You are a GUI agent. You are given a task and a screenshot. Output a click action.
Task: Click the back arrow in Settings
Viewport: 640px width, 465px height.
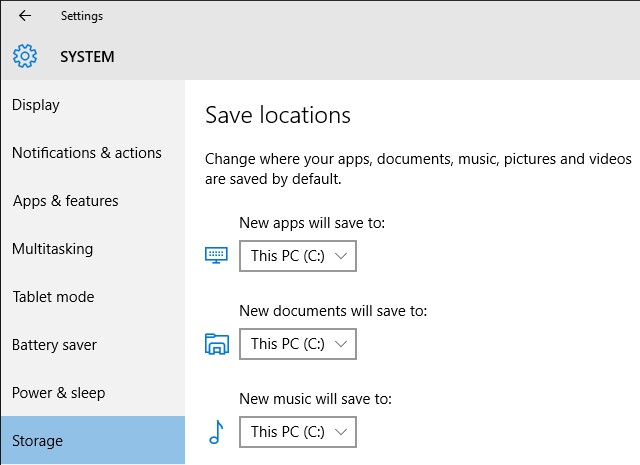coord(24,16)
